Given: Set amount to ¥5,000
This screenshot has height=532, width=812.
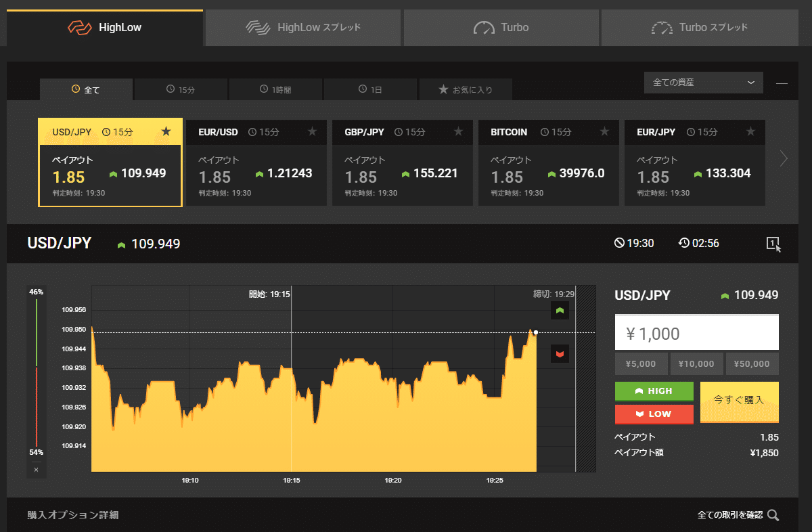Looking at the screenshot, I should 641,363.
